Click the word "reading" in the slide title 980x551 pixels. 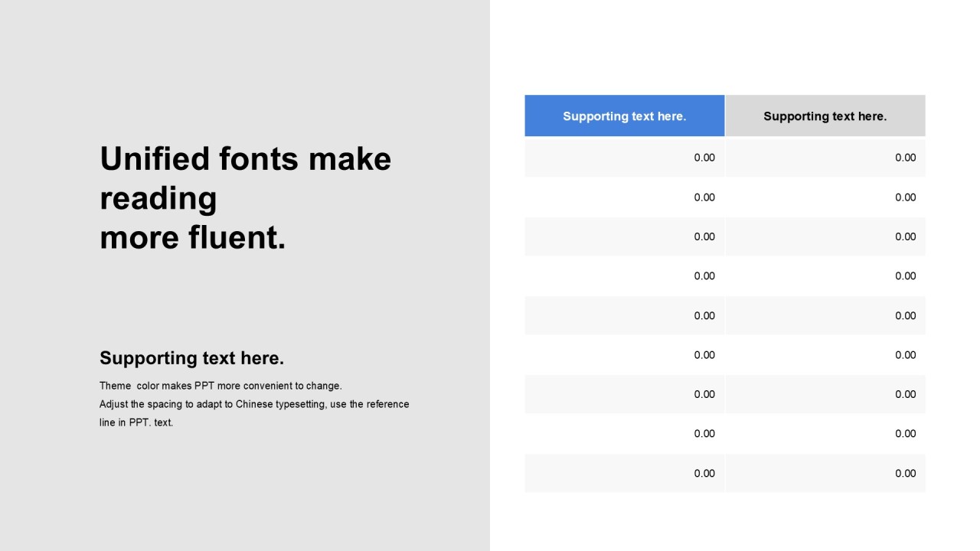click(x=158, y=198)
